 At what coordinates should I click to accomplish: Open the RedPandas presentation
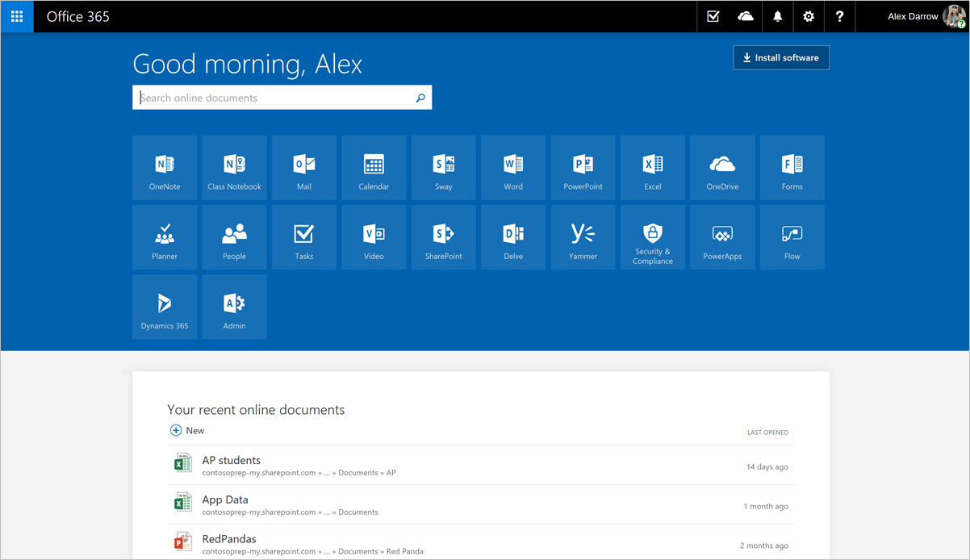click(x=229, y=539)
